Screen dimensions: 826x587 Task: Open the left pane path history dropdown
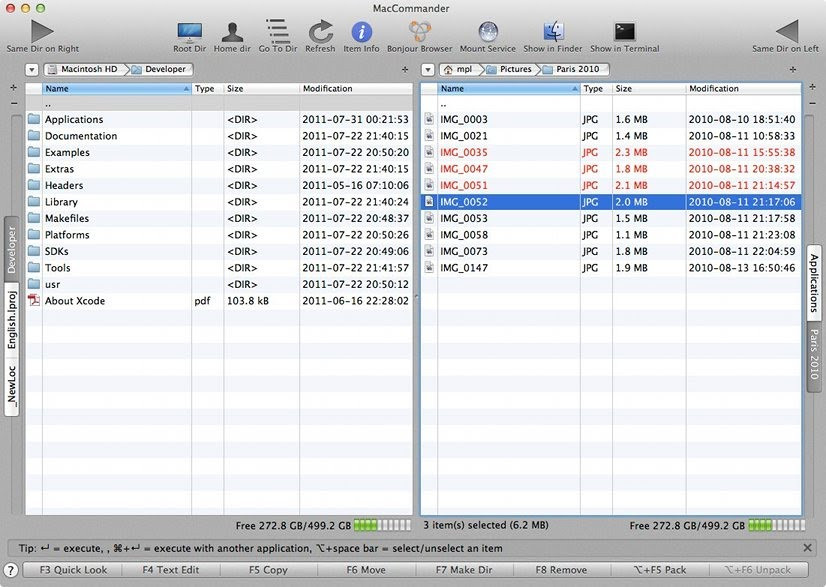32,70
